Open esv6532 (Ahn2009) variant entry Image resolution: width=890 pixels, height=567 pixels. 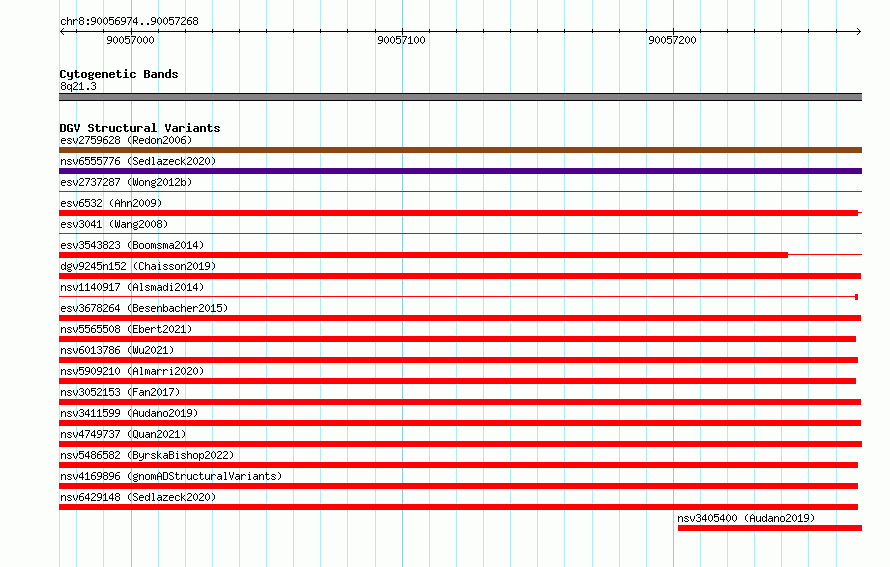pyautogui.click(x=111, y=203)
